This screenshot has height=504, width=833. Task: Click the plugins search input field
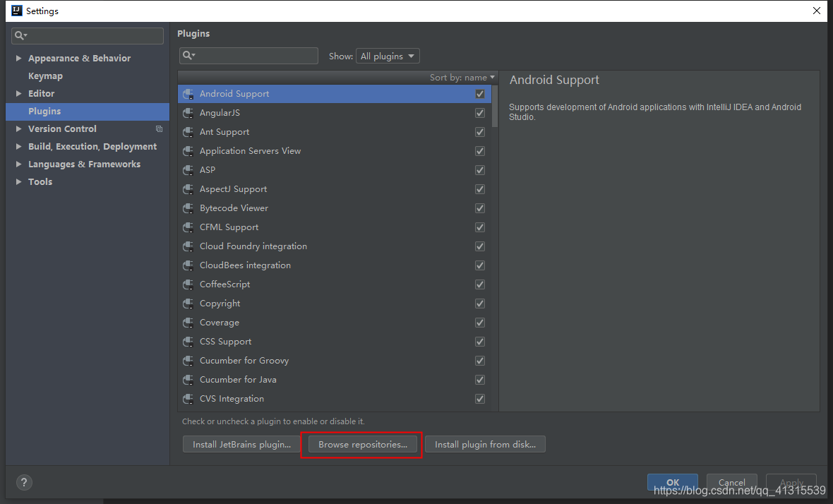point(248,56)
